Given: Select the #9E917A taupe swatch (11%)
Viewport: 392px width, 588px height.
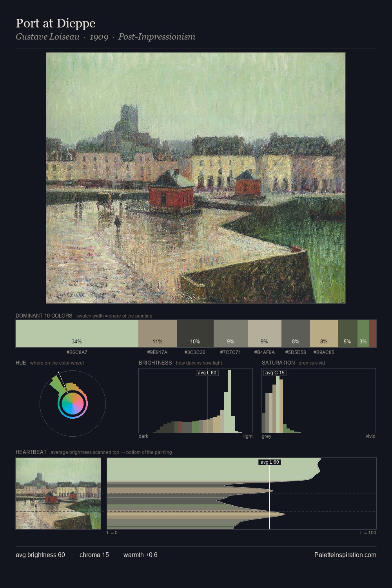Looking at the screenshot, I should [x=158, y=334].
